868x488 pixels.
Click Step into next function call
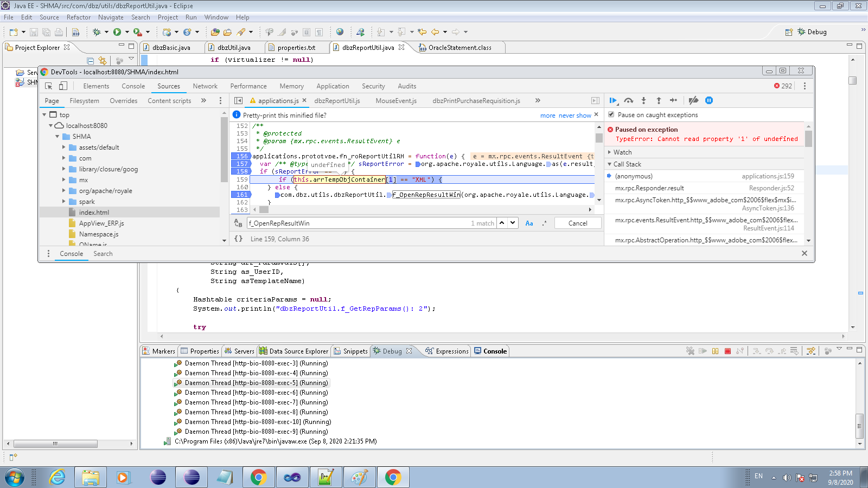[x=643, y=100]
